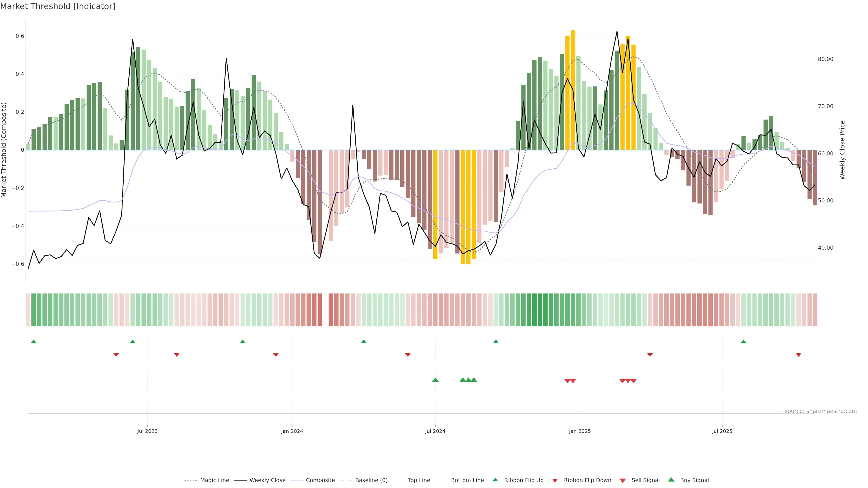
Task: Click the first green Ribbon Flip Up marker
Action: [x=33, y=342]
